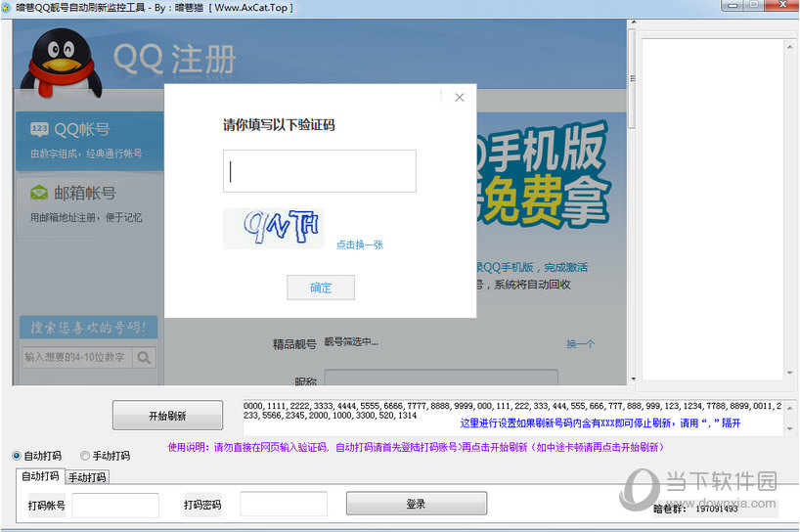This screenshot has width=800, height=532.
Task: Click the 靓号筛选中 status text
Action: click(x=351, y=341)
